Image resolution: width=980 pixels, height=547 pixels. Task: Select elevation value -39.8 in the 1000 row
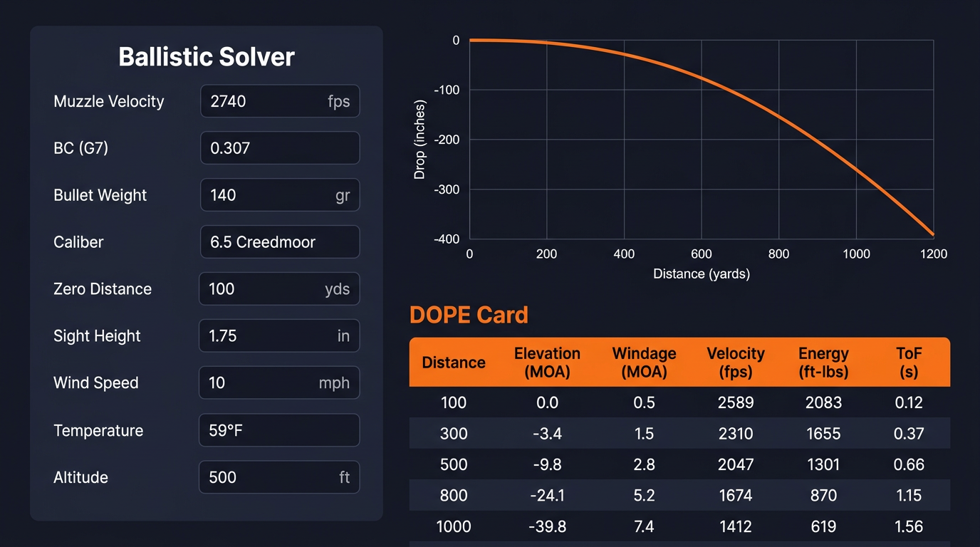[547, 527]
